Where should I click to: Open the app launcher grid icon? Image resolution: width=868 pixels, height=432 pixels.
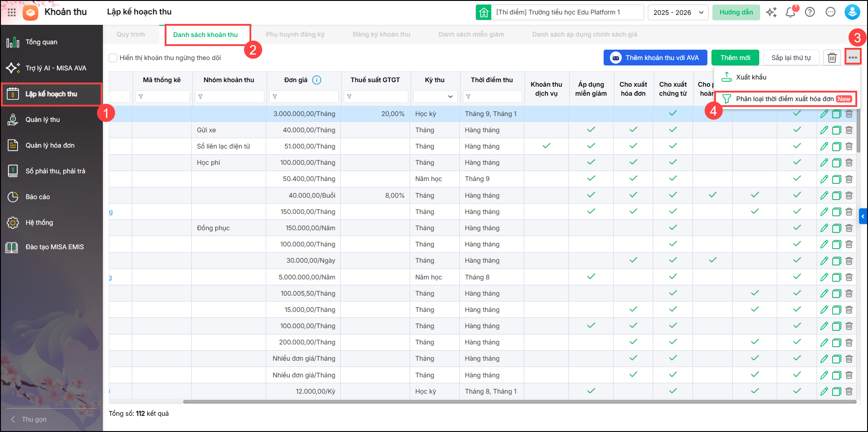(x=12, y=12)
